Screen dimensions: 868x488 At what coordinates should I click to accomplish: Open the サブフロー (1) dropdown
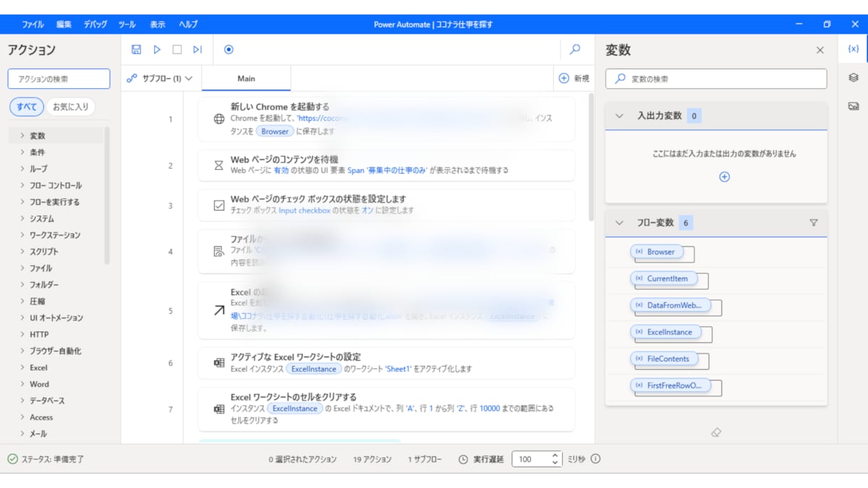[x=161, y=78]
